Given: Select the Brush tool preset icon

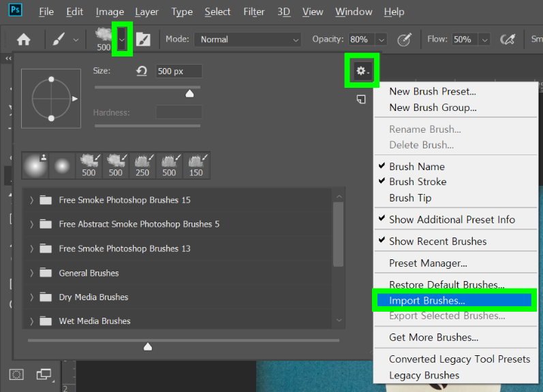Looking at the screenshot, I should point(59,39).
